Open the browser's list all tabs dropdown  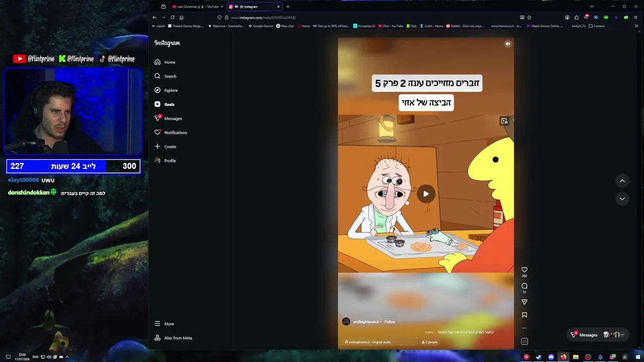592,7
